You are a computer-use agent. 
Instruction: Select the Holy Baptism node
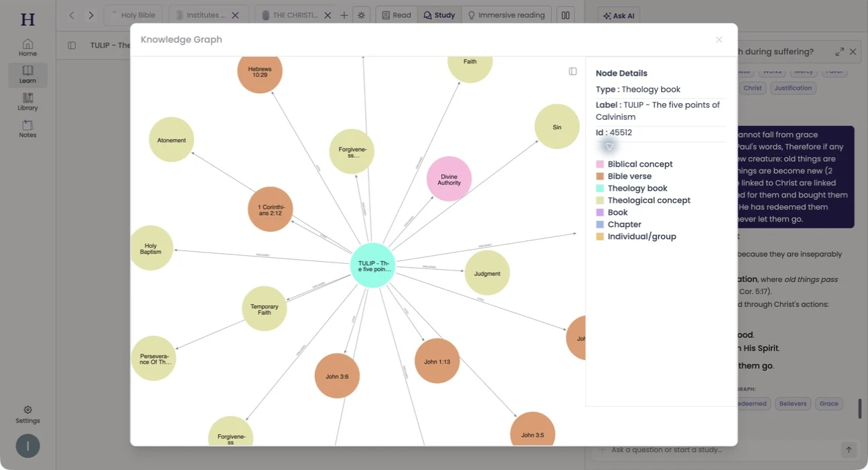[151, 248]
